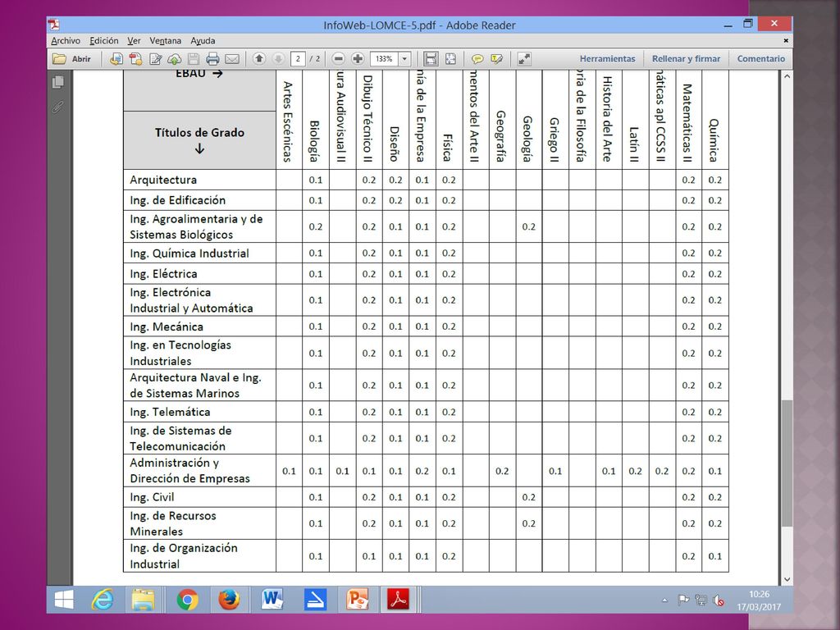Click the 133% zoom value field
The height and width of the screenshot is (630, 840).
384,59
